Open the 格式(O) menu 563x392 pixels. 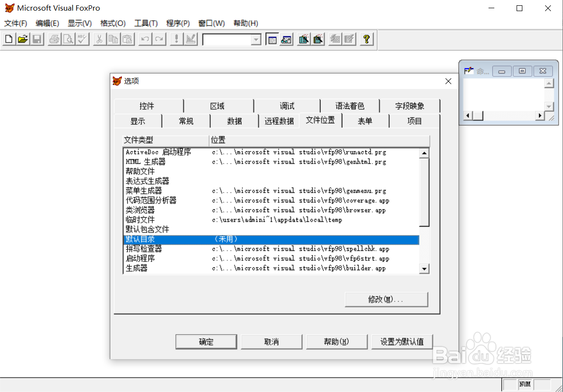[113, 23]
